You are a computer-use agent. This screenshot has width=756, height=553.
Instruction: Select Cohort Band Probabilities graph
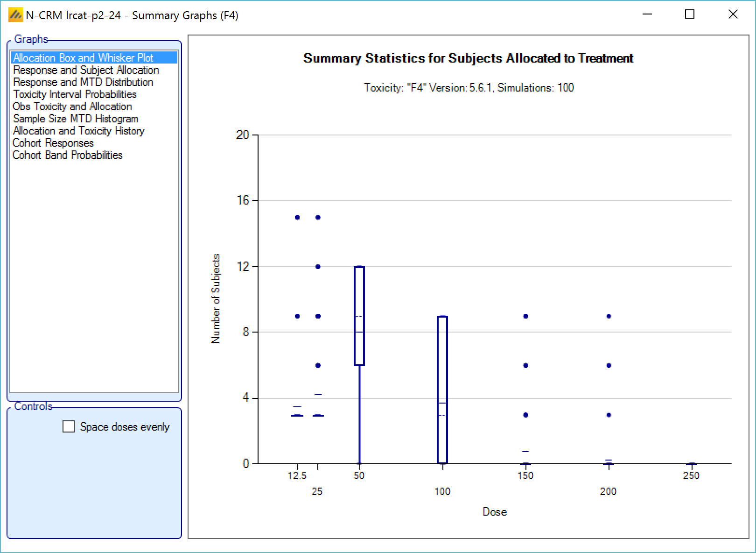coord(68,155)
